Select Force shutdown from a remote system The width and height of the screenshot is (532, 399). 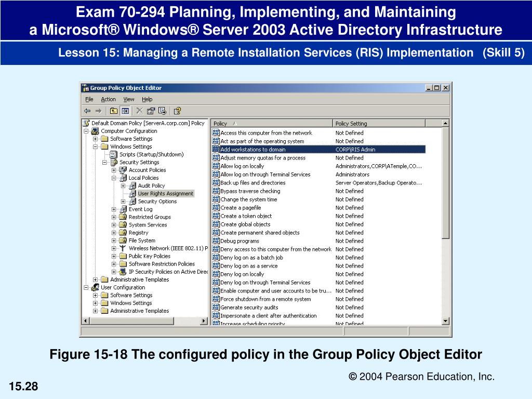pos(318,299)
